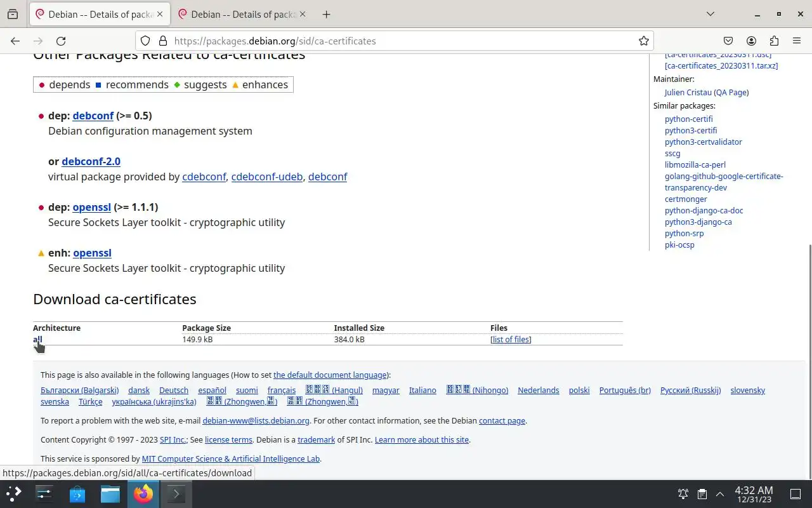
Task: Open the Firefox hamburger application menu
Action: [x=797, y=41]
